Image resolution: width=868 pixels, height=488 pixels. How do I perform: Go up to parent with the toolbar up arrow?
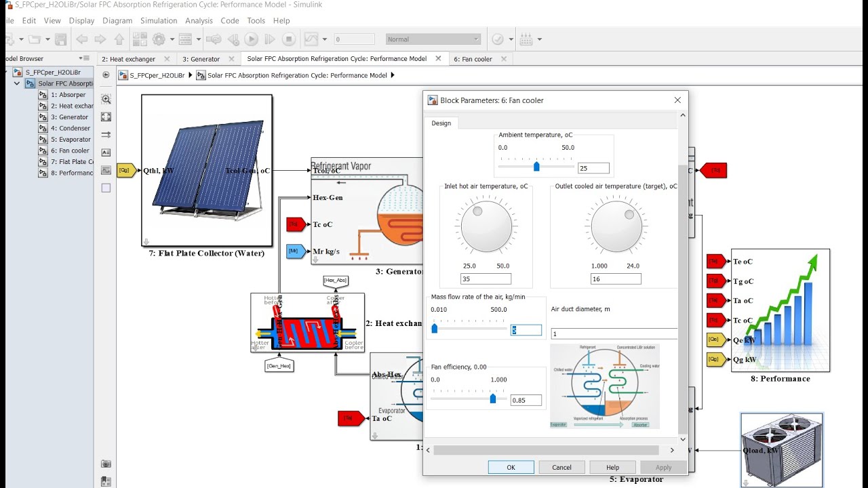pos(119,39)
